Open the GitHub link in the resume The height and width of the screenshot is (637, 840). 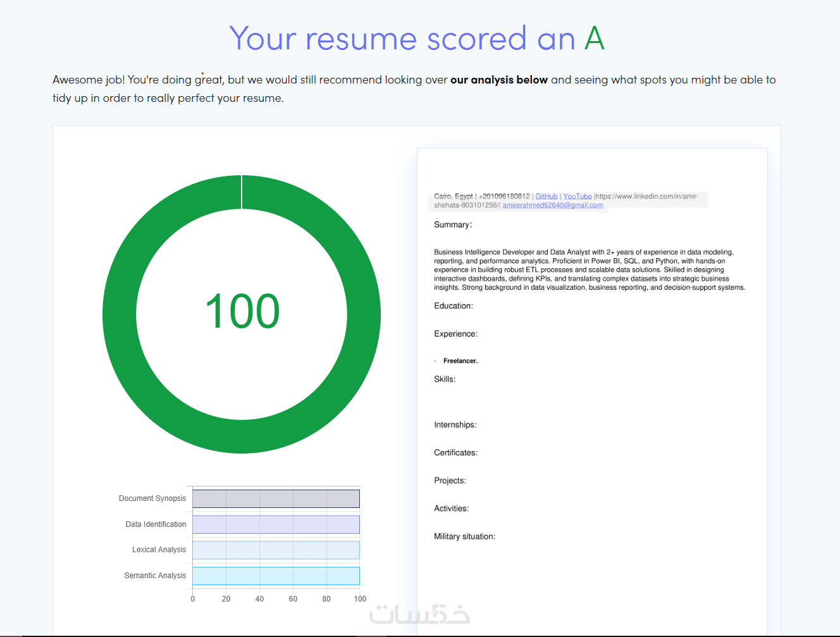(x=547, y=197)
